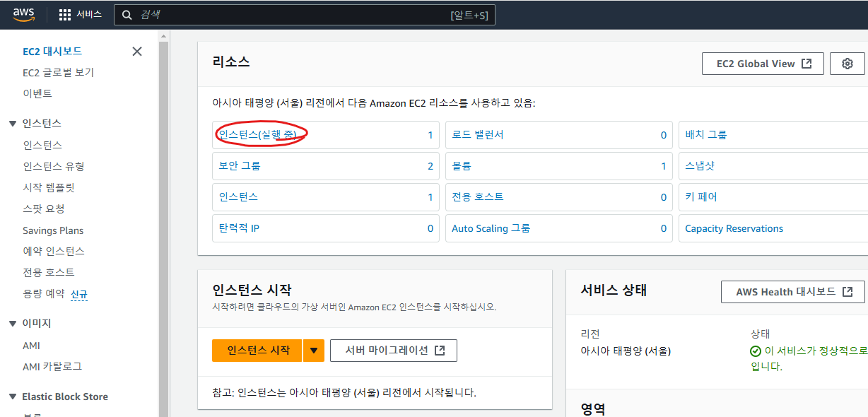The image size is (868, 417).
Task: Click EC2 Global View button
Action: pyautogui.click(x=762, y=64)
